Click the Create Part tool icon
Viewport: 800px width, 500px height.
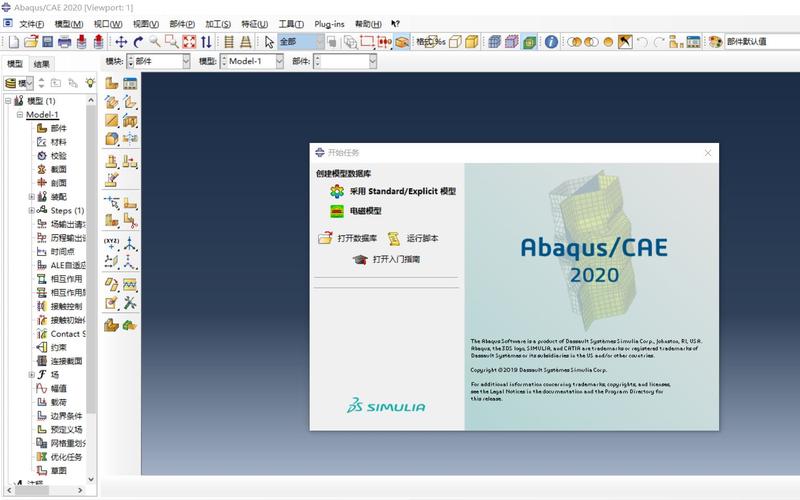[112, 83]
